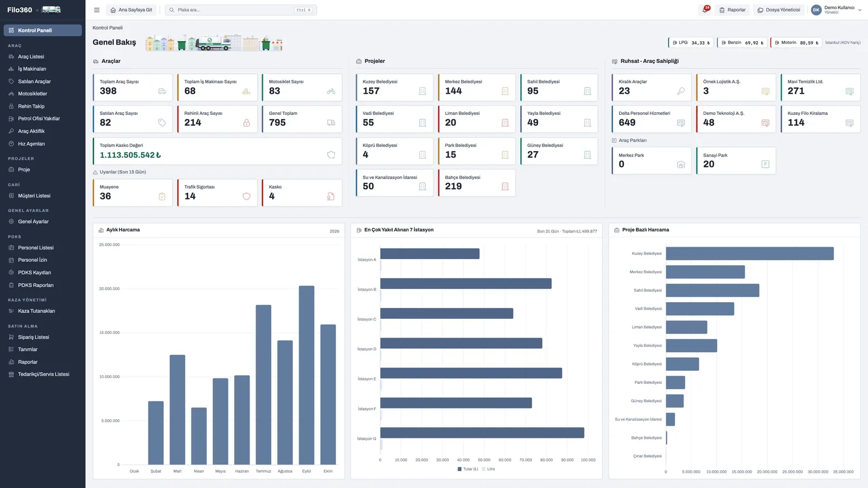Open the Bahçe Belediyesi project card
Image resolution: width=868 pixels, height=488 pixels.
[x=476, y=183]
